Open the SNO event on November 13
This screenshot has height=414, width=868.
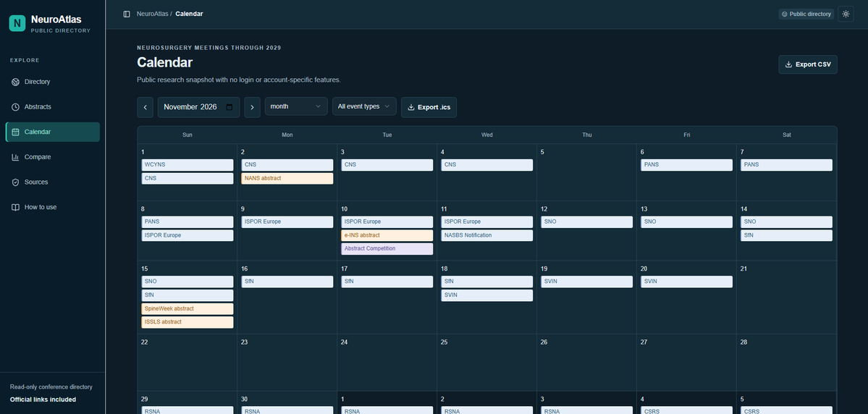686,222
